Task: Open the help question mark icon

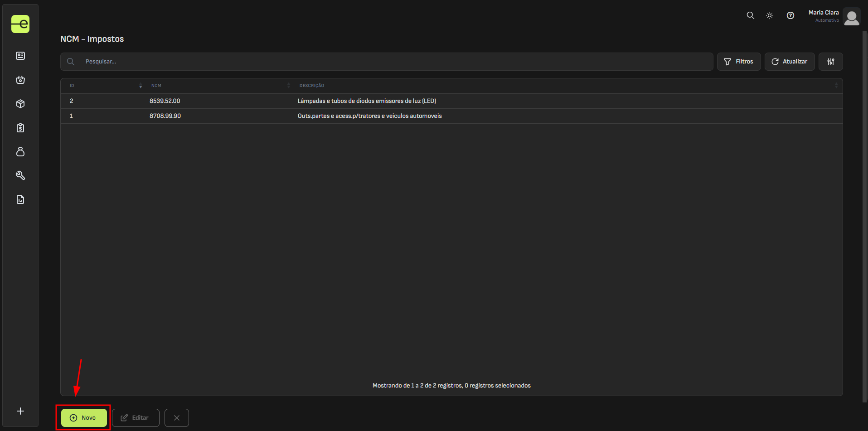Action: coord(790,15)
